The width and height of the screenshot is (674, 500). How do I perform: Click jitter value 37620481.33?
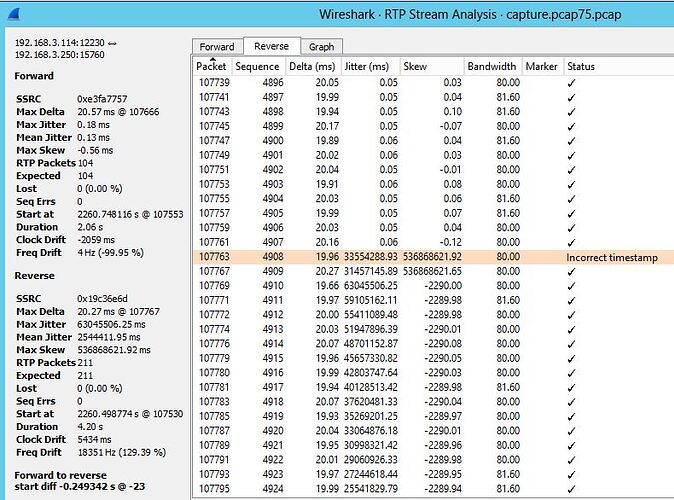371,402
